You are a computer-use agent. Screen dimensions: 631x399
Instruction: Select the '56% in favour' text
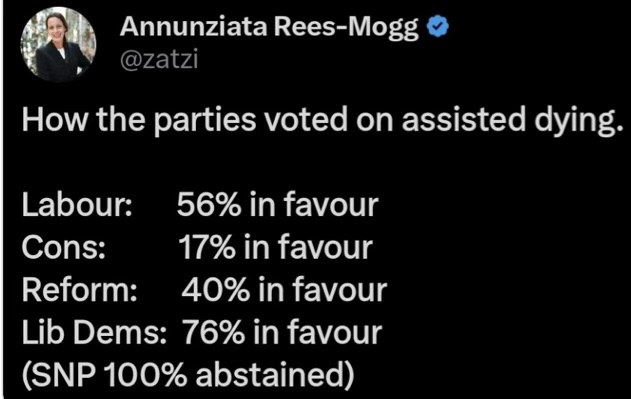point(278,205)
